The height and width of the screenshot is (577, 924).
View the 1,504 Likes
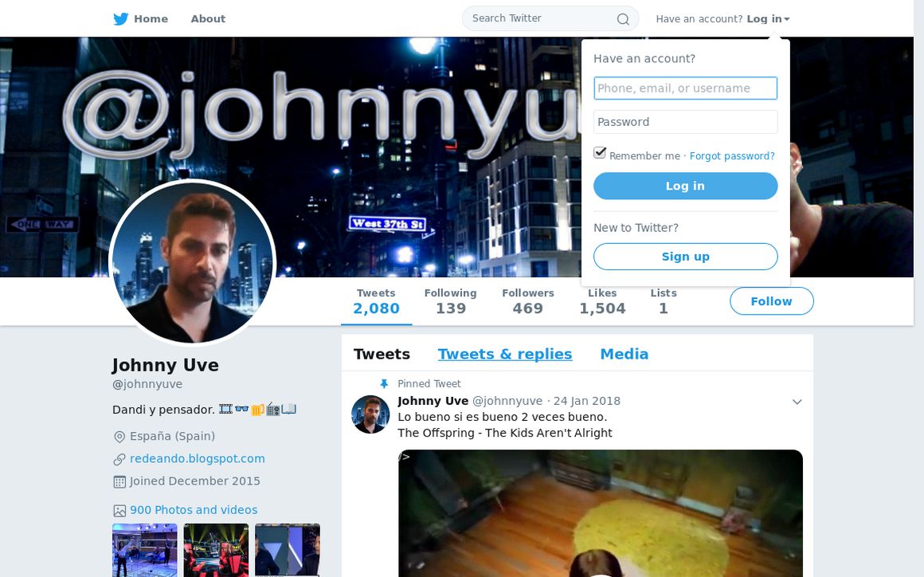point(602,301)
